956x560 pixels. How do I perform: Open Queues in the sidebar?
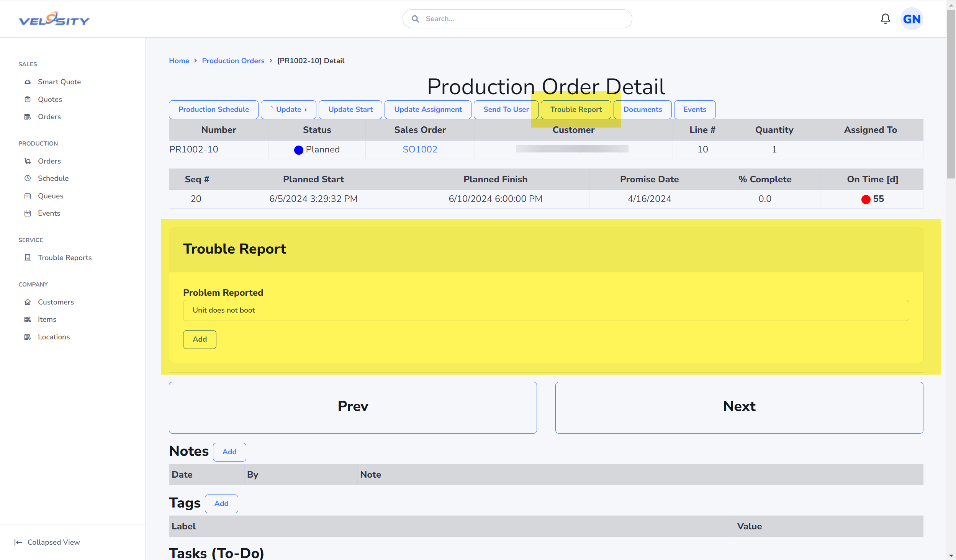tap(51, 196)
